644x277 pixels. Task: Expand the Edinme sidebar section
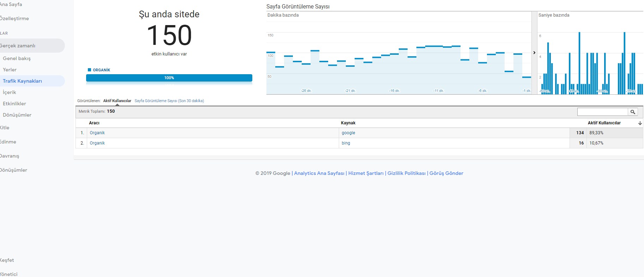(8, 142)
